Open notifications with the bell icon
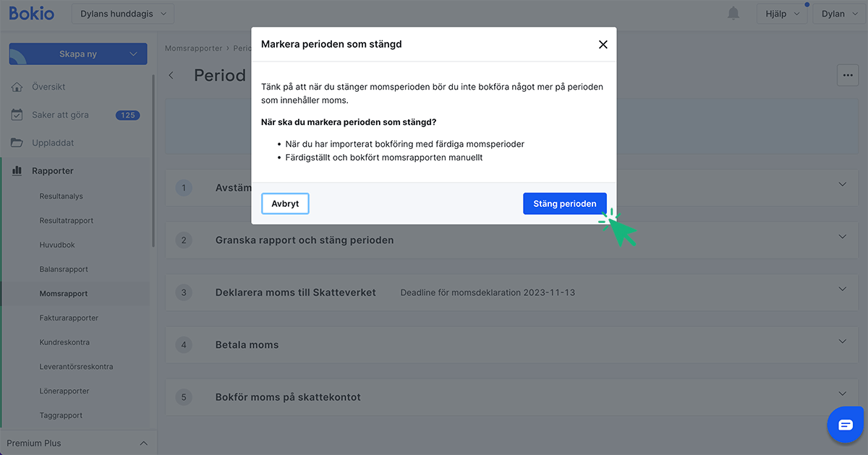This screenshot has height=455, width=868. pos(733,13)
